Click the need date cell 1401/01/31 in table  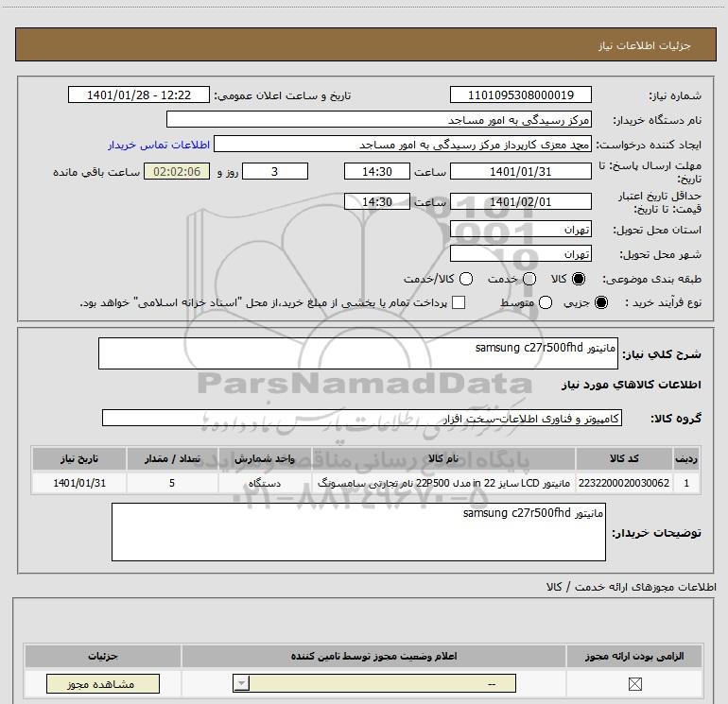(x=79, y=483)
